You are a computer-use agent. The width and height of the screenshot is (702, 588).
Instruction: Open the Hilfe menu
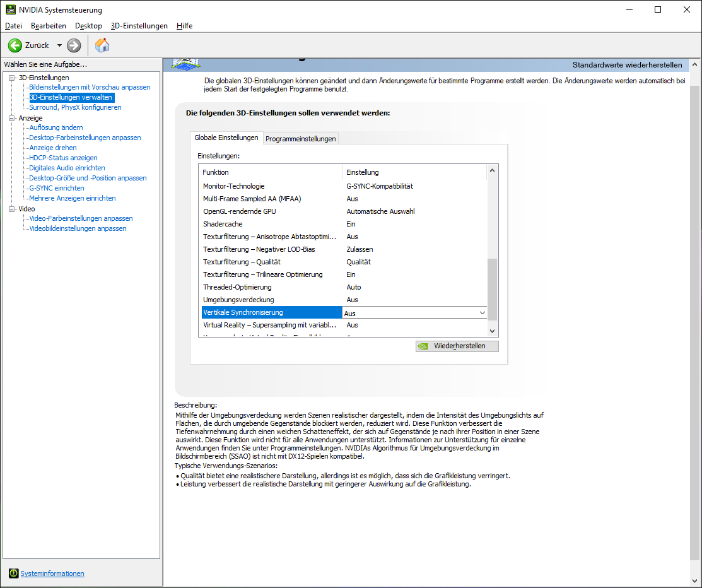click(184, 25)
